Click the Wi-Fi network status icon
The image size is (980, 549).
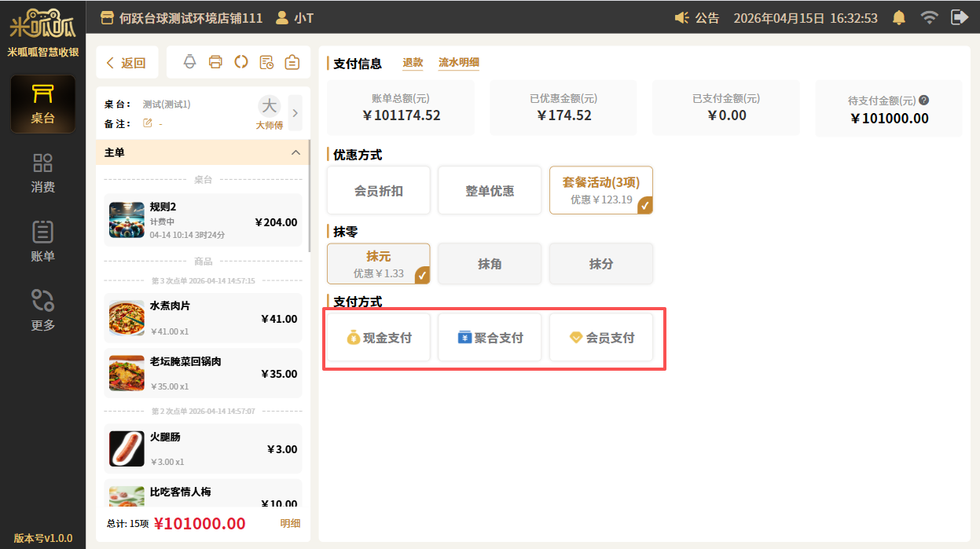tap(930, 17)
